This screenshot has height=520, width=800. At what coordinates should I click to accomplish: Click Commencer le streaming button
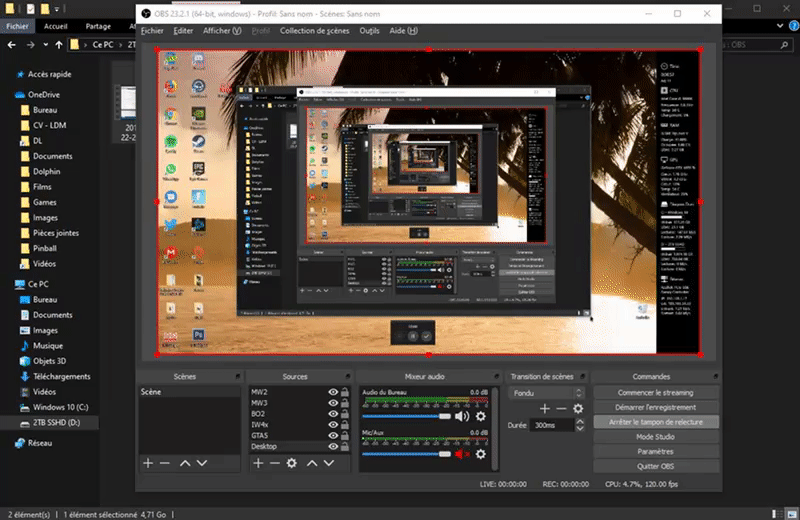pos(655,393)
